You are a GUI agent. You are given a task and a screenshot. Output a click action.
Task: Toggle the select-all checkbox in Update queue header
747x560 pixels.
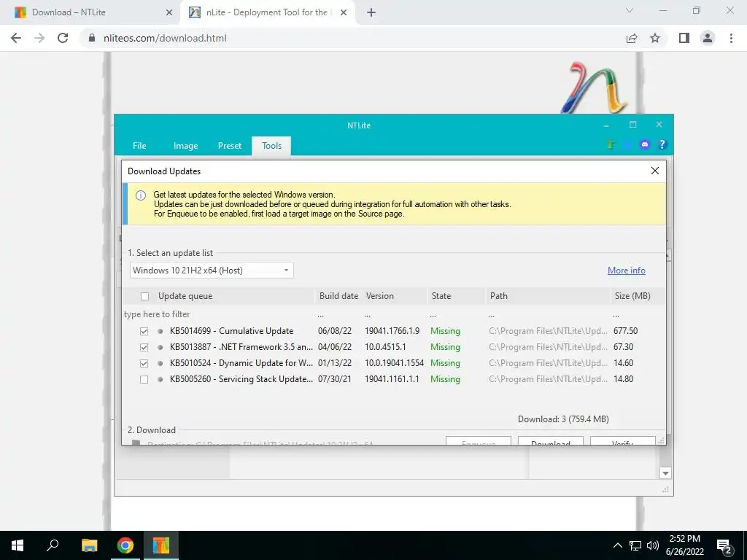[145, 296]
